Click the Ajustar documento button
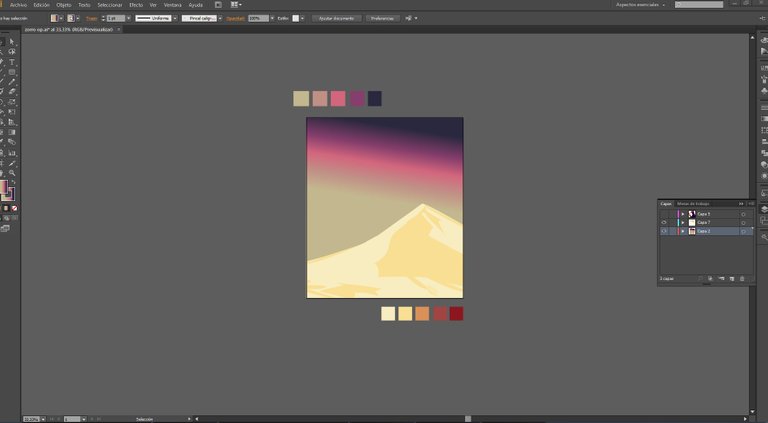Image resolution: width=768 pixels, height=423 pixels. 336,18
